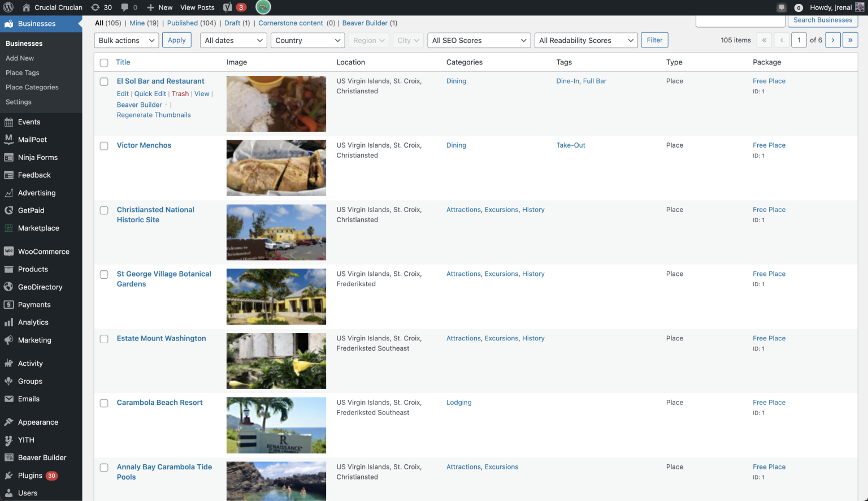Click the GeoDirectory globe icon
The width and height of the screenshot is (868, 501).
click(x=8, y=287)
